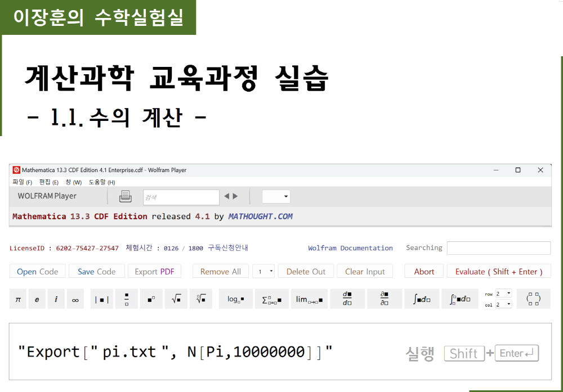The width and height of the screenshot is (563, 392).
Task: Open the 편집 (E) menu
Action: (x=49, y=182)
